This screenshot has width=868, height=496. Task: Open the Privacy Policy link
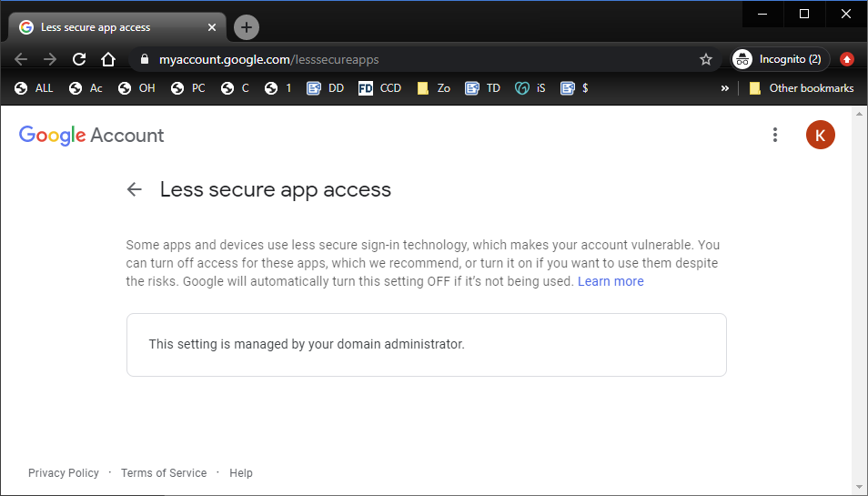[64, 473]
